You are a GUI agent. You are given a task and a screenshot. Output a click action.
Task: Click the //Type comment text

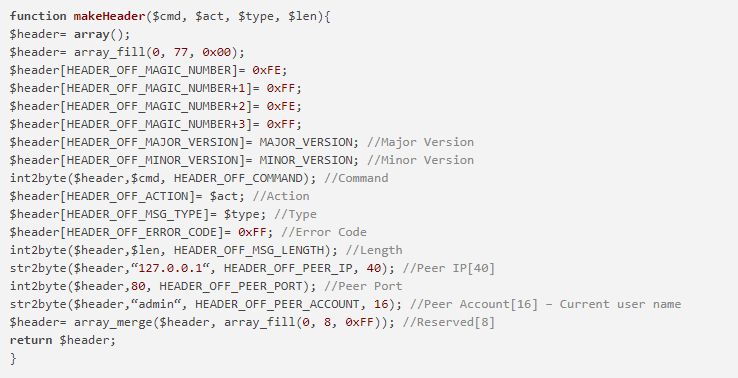pos(295,214)
